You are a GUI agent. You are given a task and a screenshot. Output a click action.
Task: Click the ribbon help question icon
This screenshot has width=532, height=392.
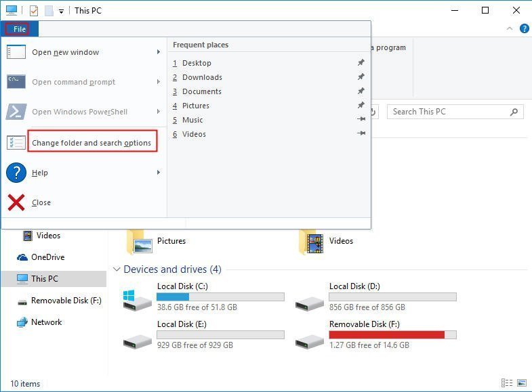(524, 29)
